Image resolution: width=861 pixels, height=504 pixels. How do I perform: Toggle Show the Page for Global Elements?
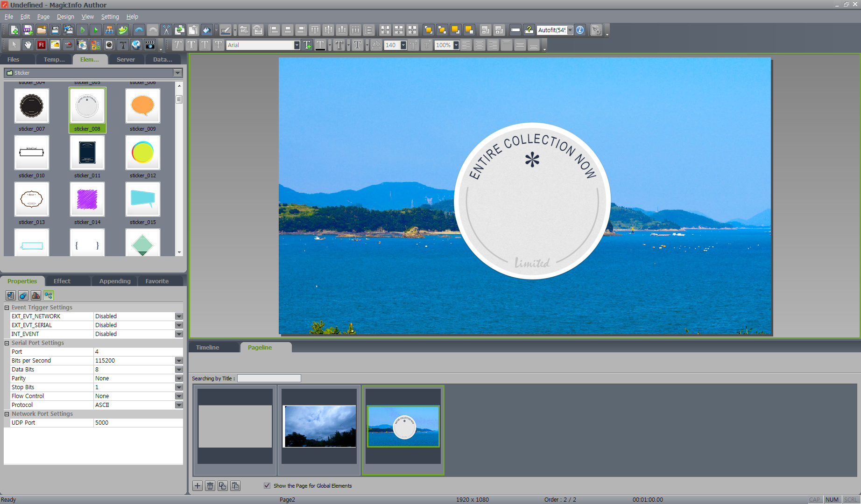coord(267,486)
